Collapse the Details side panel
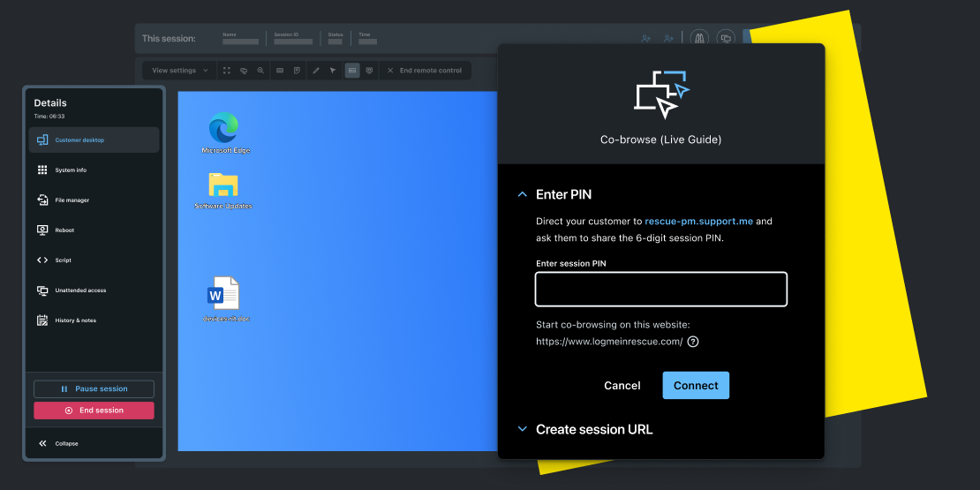The height and width of the screenshot is (490, 980). tap(58, 443)
